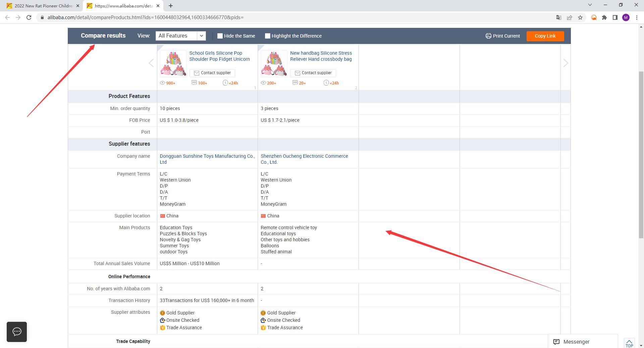
Task: Switch to 2022 New Rat Pioneer tab
Action: point(43,6)
